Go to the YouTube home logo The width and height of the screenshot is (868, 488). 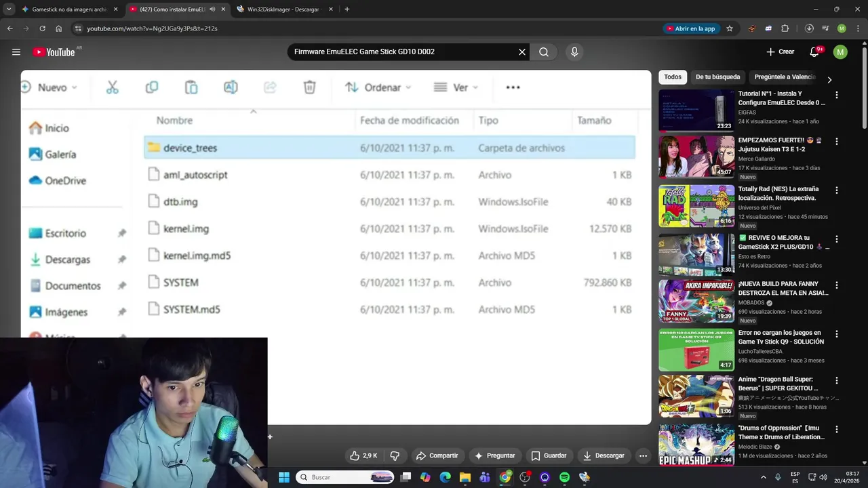click(54, 52)
